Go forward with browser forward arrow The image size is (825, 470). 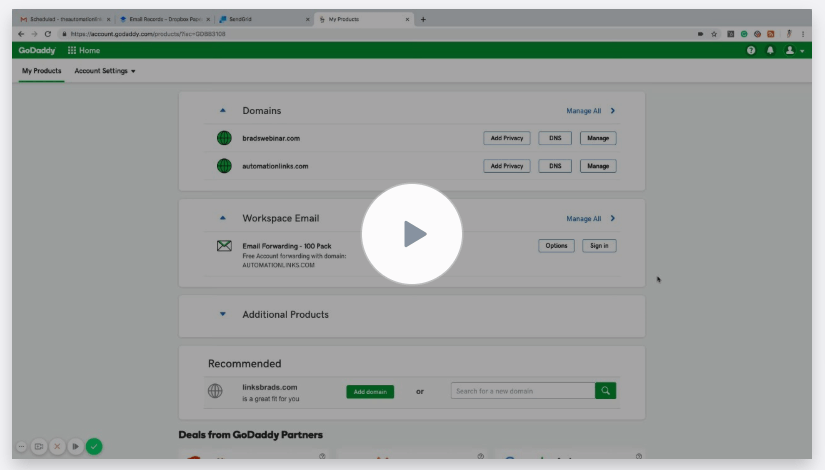(34, 34)
